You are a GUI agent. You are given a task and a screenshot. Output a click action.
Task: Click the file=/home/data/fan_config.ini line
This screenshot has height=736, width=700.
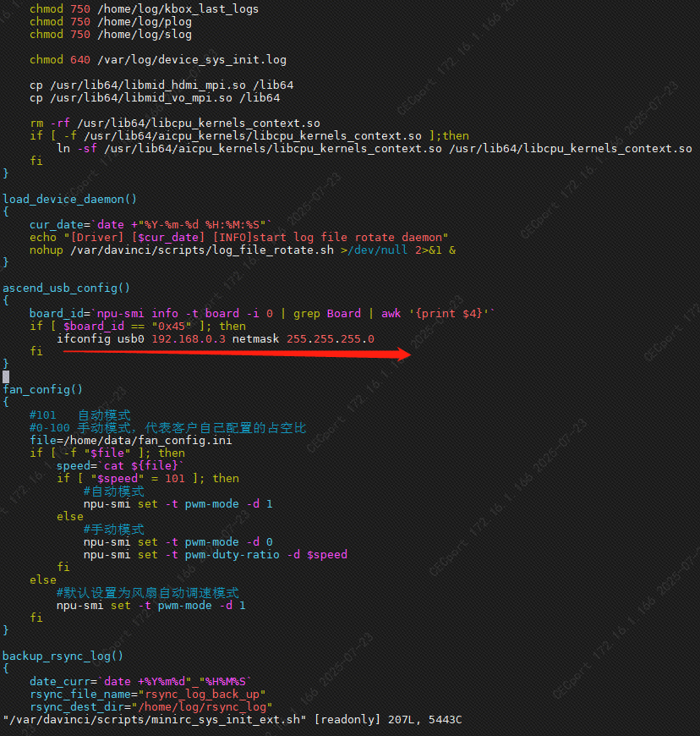131,440
